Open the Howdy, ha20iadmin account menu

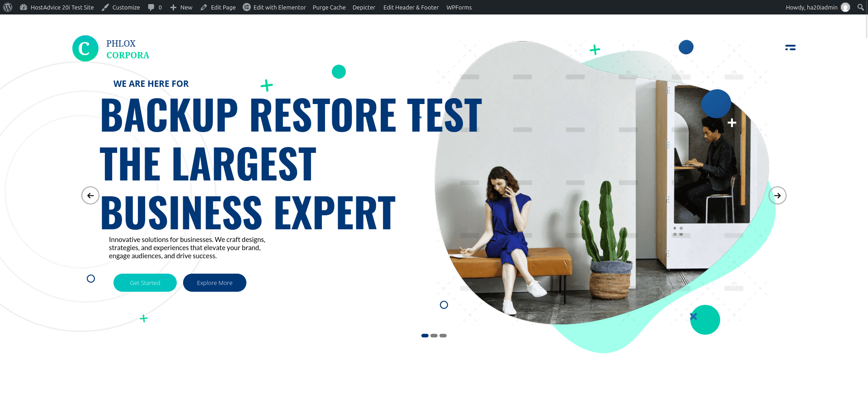click(818, 7)
